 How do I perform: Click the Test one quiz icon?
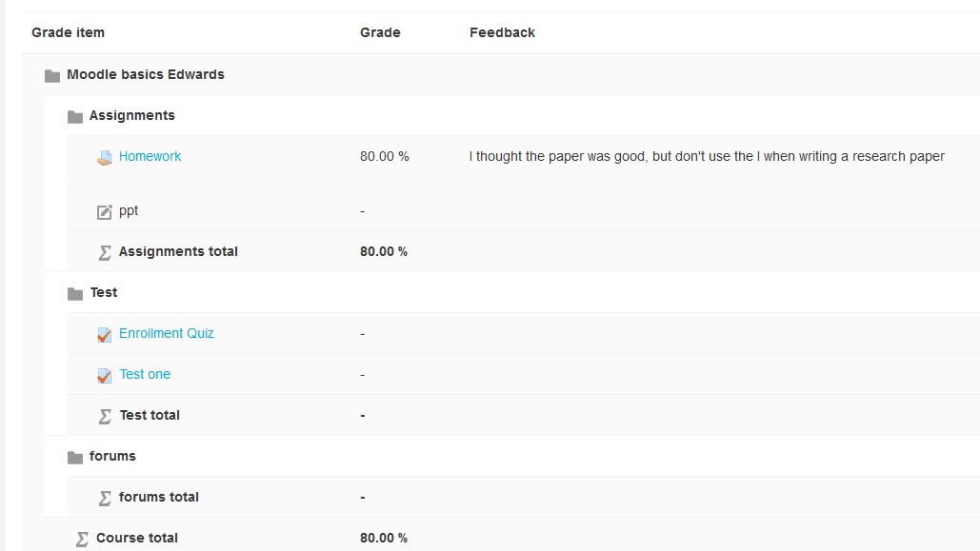pyautogui.click(x=105, y=376)
